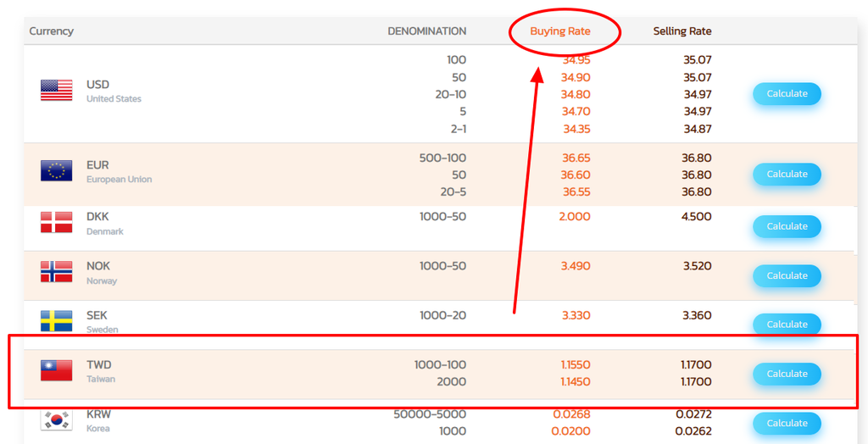Image resolution: width=868 pixels, height=444 pixels.
Task: Click KRW buying rate 0.0200
Action: tap(570, 430)
